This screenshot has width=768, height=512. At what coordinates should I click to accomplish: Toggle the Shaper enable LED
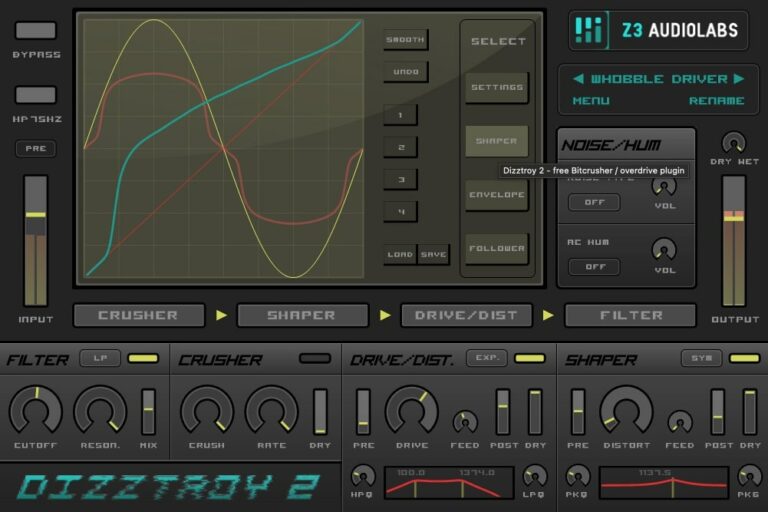744,359
